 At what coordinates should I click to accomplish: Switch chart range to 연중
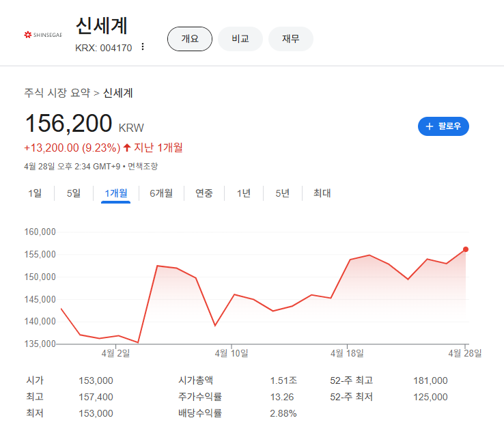pos(204,193)
